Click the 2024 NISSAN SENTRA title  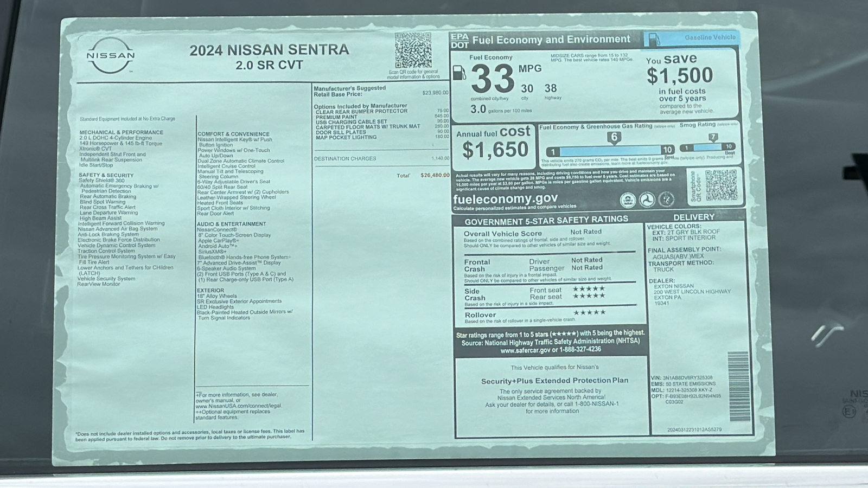point(269,50)
